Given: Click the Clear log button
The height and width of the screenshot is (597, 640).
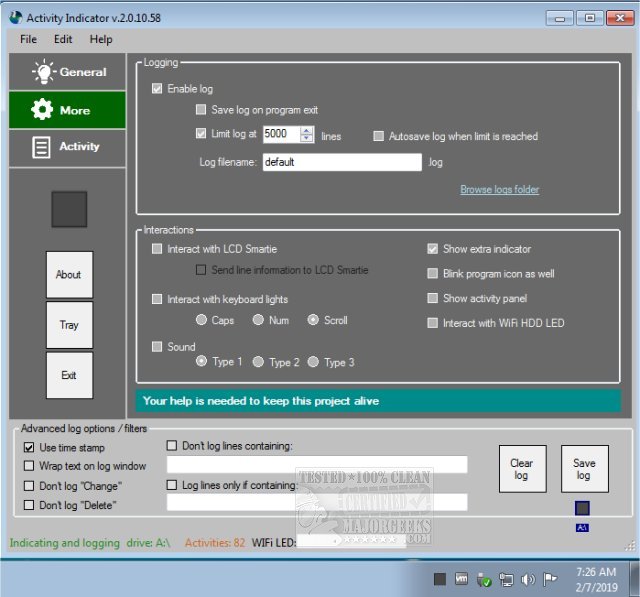Looking at the screenshot, I should (x=522, y=469).
